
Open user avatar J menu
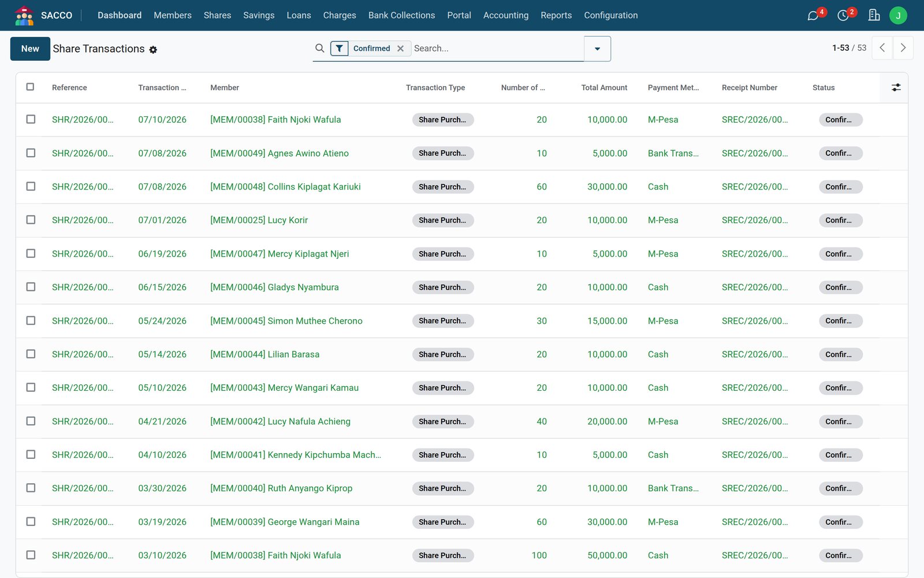point(898,16)
